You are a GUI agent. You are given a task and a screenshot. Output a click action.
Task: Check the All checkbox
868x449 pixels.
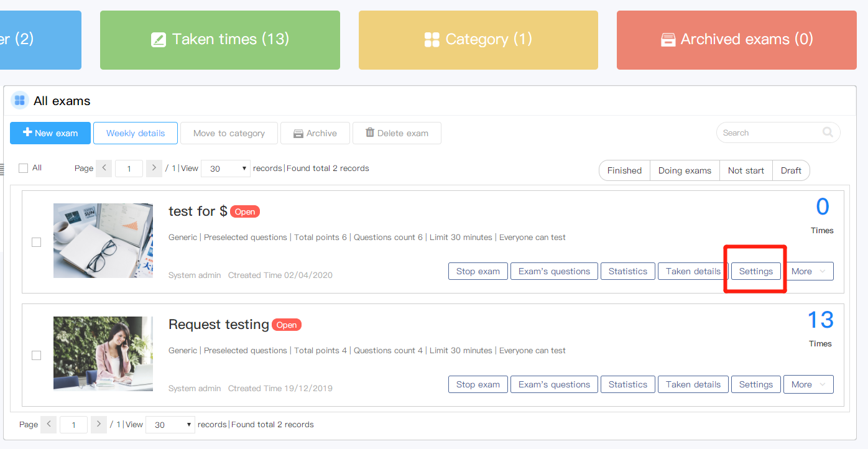[23, 167]
